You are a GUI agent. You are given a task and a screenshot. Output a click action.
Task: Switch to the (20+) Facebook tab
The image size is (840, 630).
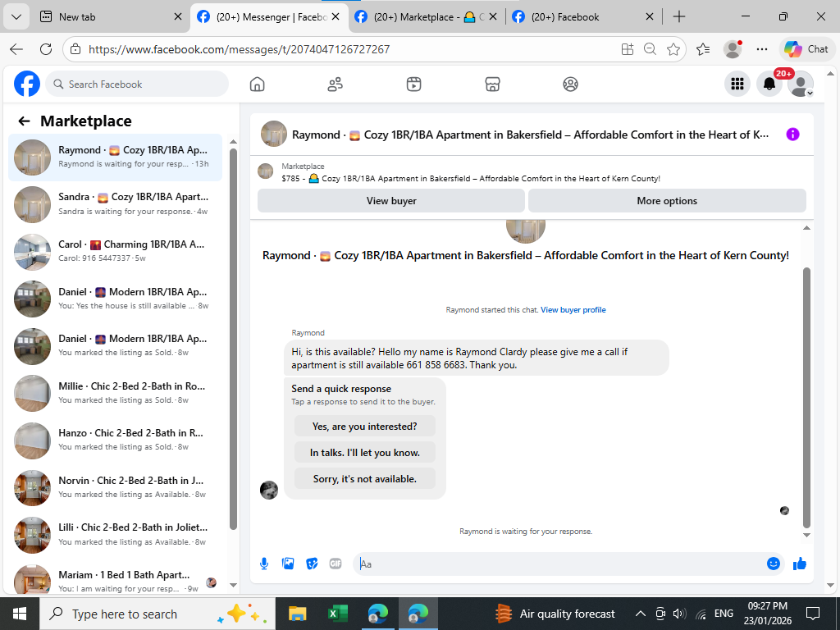coord(583,17)
